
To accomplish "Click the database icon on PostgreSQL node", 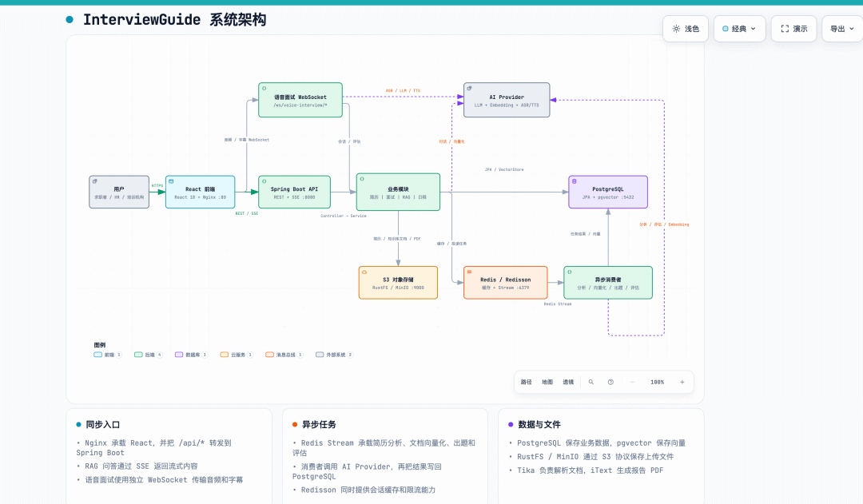I will tap(574, 181).
